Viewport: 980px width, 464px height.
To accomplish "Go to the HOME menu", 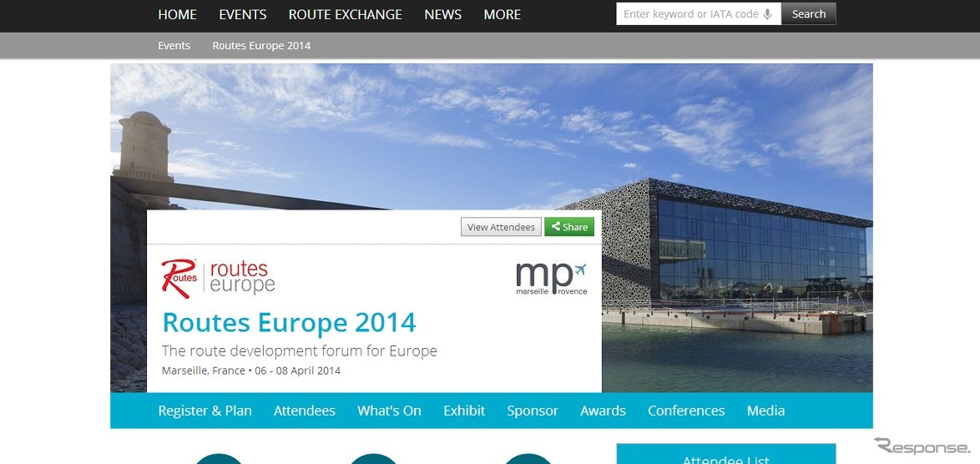I will click(x=178, y=14).
